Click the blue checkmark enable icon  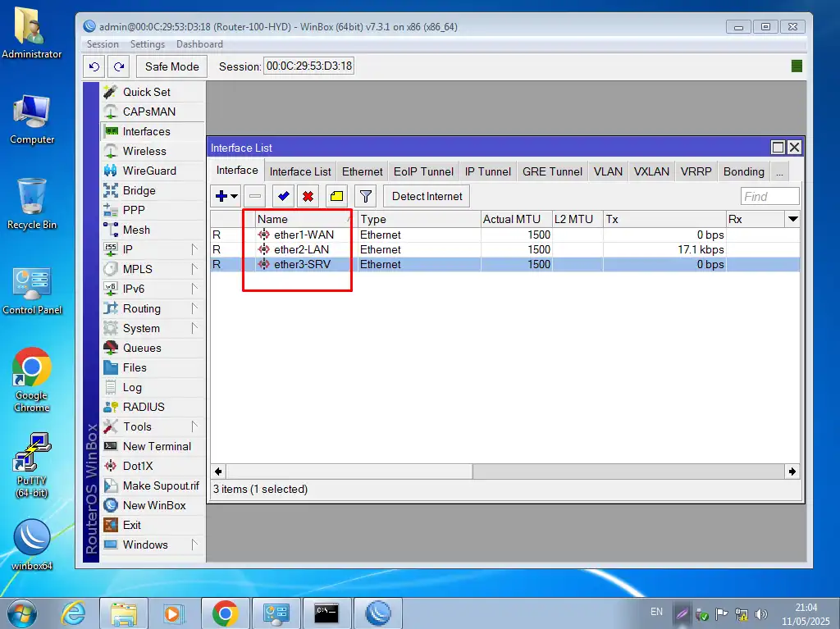283,196
